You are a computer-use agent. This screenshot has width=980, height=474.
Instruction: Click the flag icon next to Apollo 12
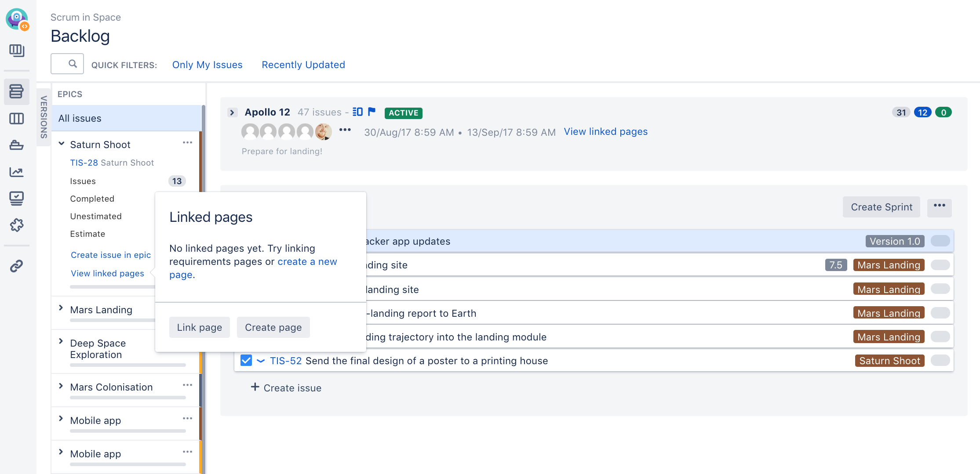(372, 112)
